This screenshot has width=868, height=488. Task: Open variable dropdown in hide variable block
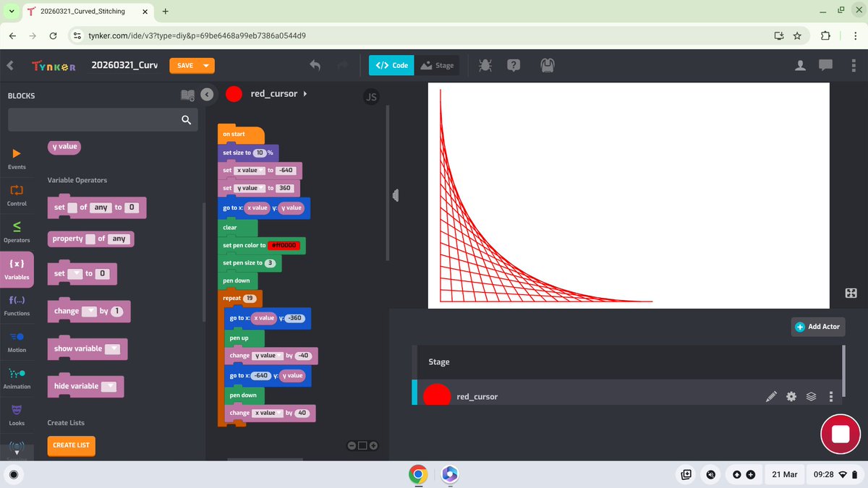coord(109,387)
